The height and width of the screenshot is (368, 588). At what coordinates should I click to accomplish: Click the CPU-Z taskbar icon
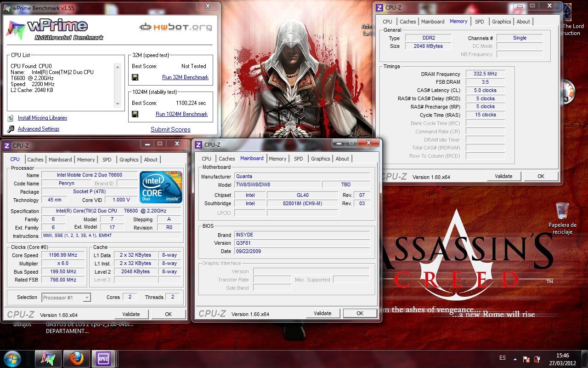pos(103,358)
